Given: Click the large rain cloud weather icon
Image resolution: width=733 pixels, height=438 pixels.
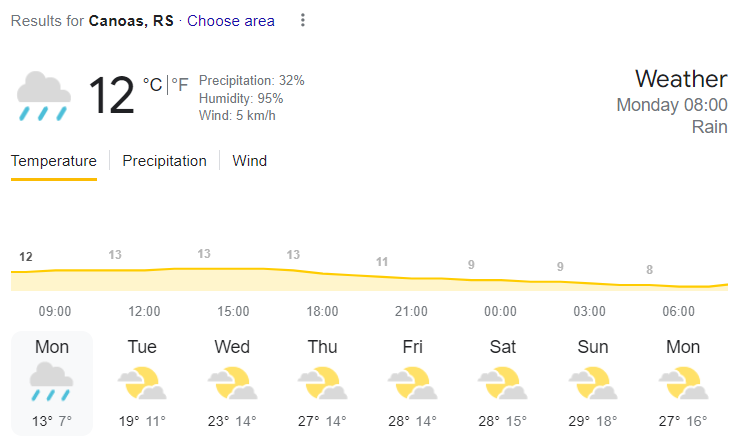Looking at the screenshot, I should click(44, 96).
